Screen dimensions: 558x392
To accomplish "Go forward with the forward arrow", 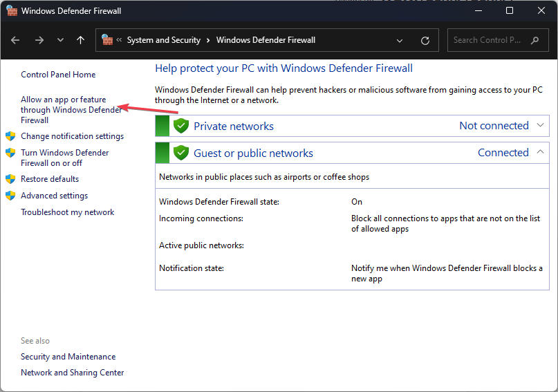I will (39, 40).
